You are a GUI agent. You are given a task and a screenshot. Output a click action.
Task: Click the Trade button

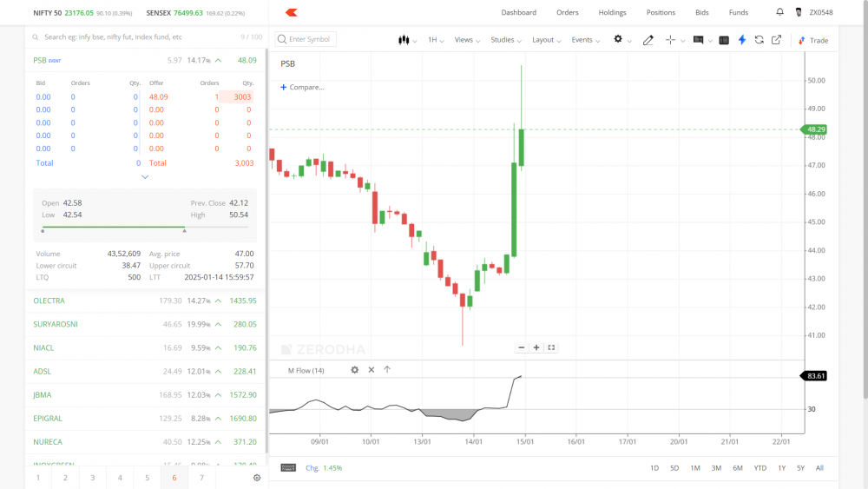pyautogui.click(x=813, y=41)
